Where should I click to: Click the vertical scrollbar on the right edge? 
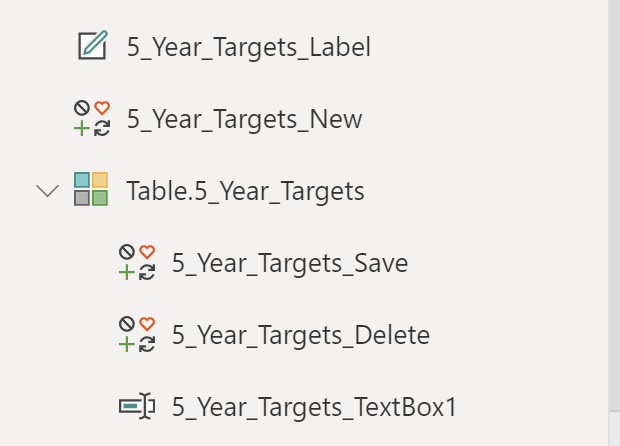coord(613,200)
